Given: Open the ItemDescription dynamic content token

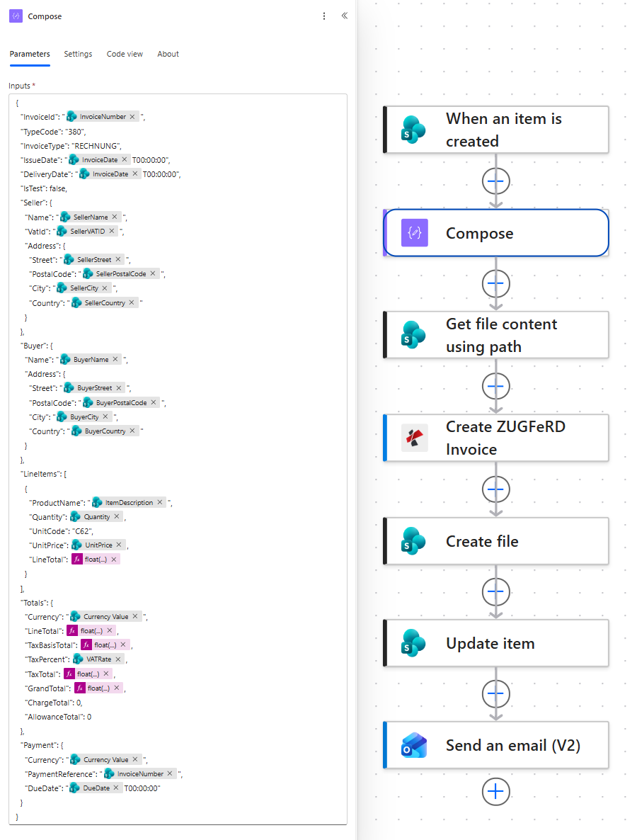Looking at the screenshot, I should pos(129,502).
